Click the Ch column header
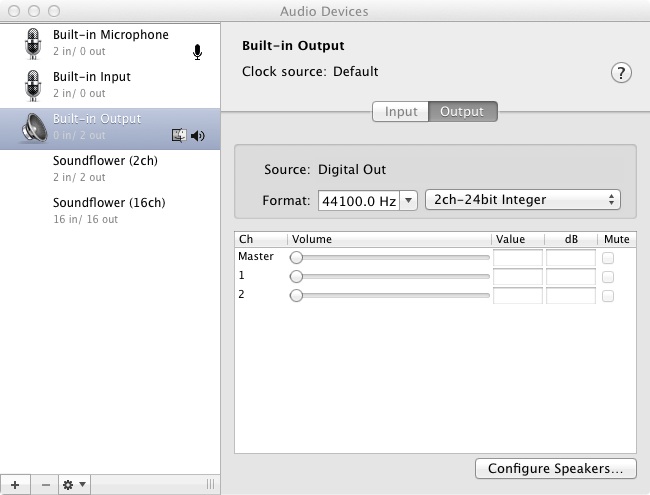 tap(261, 239)
